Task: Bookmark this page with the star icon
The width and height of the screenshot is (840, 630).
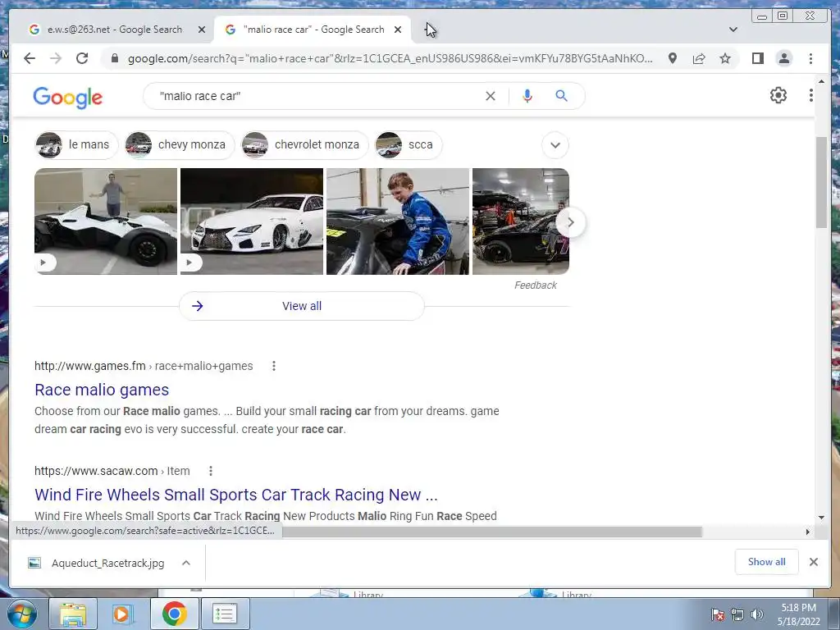Action: (x=725, y=58)
